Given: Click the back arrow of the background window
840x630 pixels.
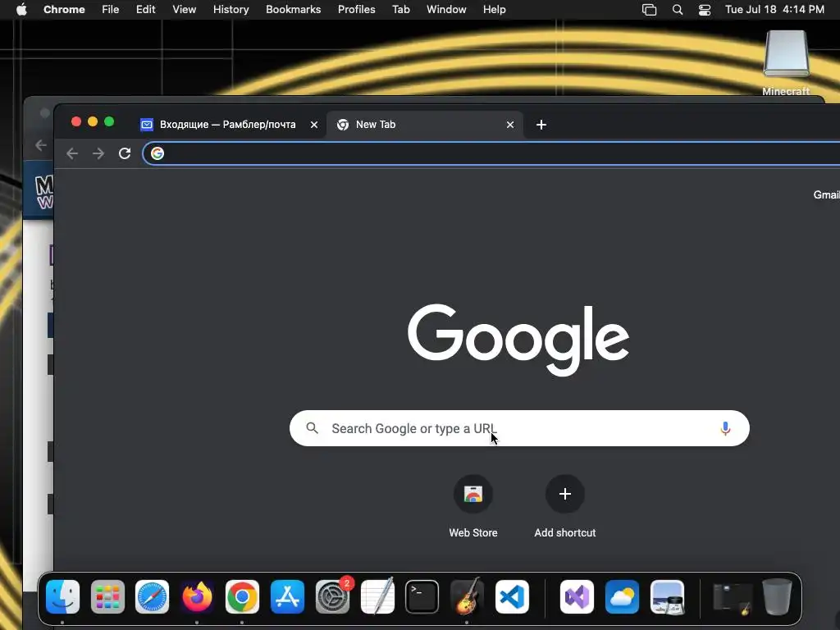Looking at the screenshot, I should [41, 145].
